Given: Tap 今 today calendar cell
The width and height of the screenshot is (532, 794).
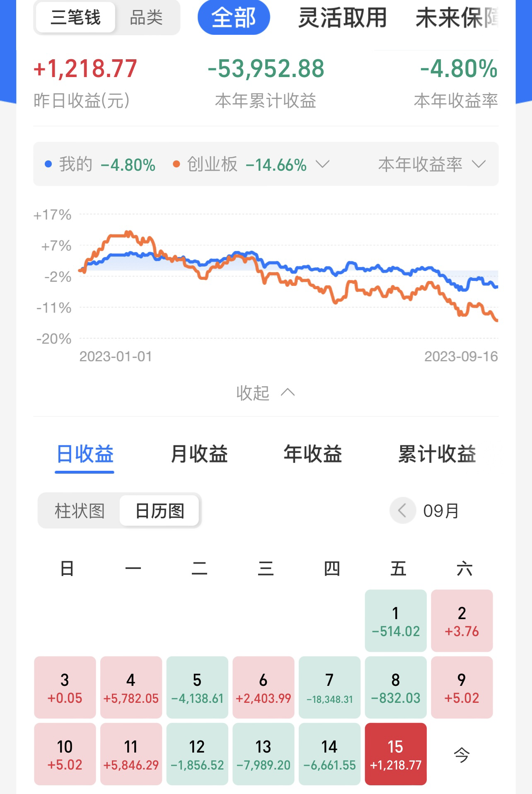Looking at the screenshot, I should (x=462, y=755).
